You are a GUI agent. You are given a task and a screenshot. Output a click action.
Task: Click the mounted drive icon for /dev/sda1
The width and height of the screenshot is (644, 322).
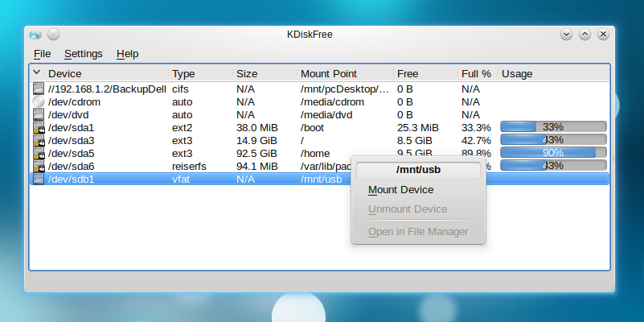(38, 127)
